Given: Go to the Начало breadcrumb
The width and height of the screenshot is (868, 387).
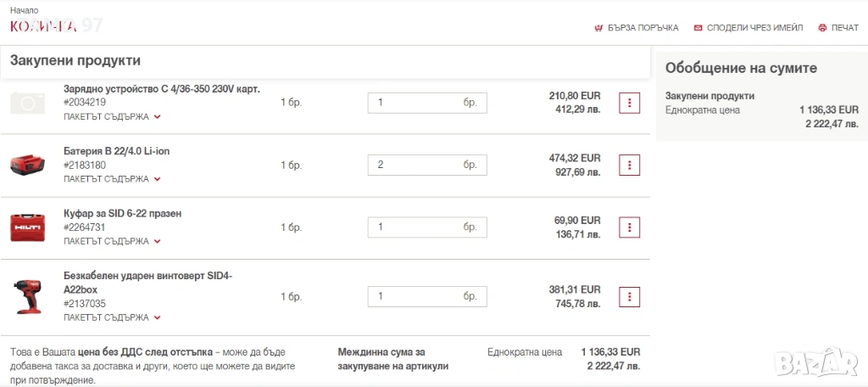Looking at the screenshot, I should 24,10.
